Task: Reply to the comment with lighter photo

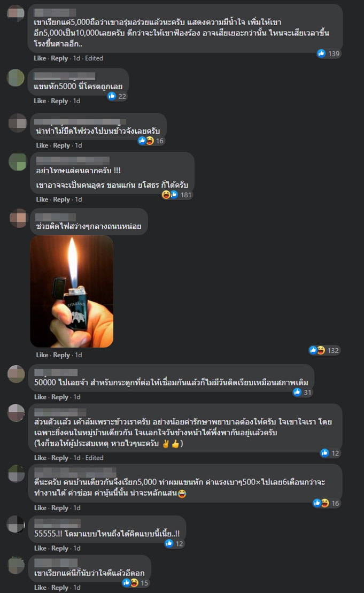Action: pyautogui.click(x=61, y=355)
